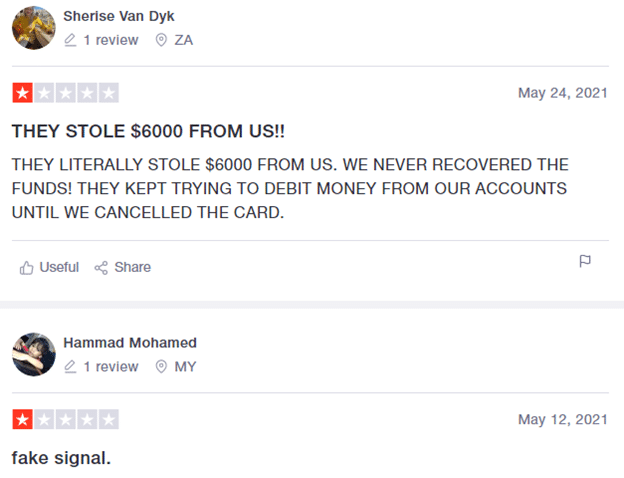Click '1 review' text under Hammad Mohamed
Viewport: 624px width, 478px height.
click(110, 367)
